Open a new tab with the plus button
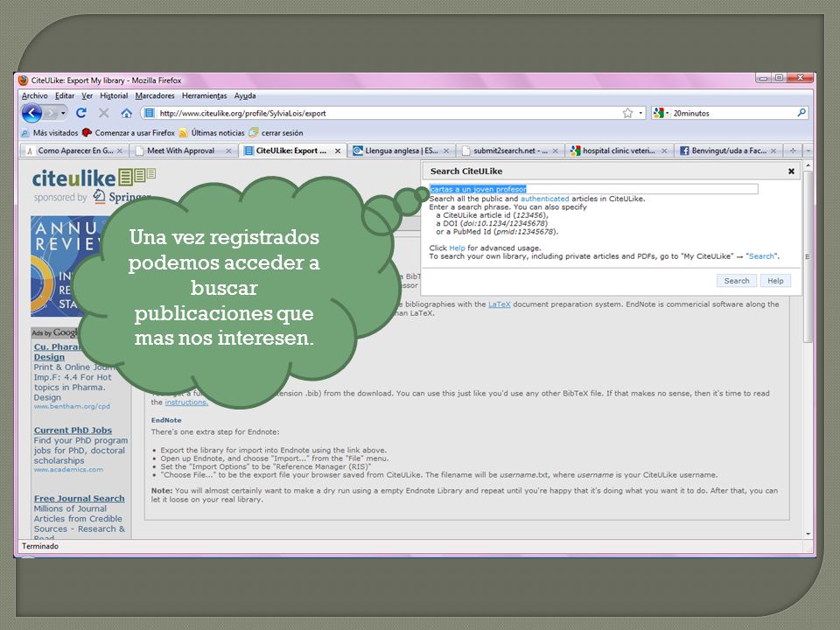Image resolution: width=840 pixels, height=630 pixels. point(793,151)
